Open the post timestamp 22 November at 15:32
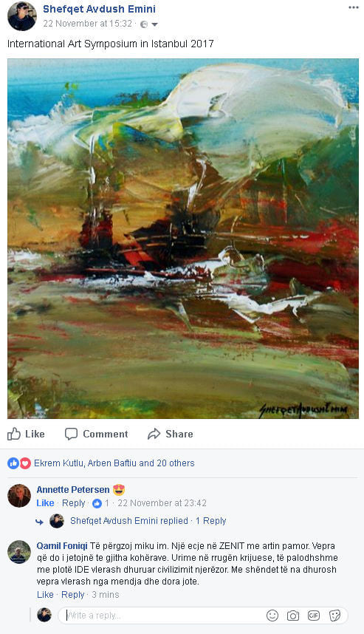364x634 pixels. [88, 24]
